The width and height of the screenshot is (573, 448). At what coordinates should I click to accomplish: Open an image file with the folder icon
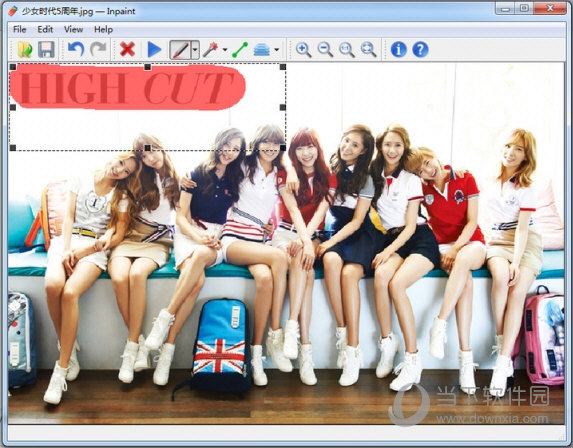click(25, 49)
